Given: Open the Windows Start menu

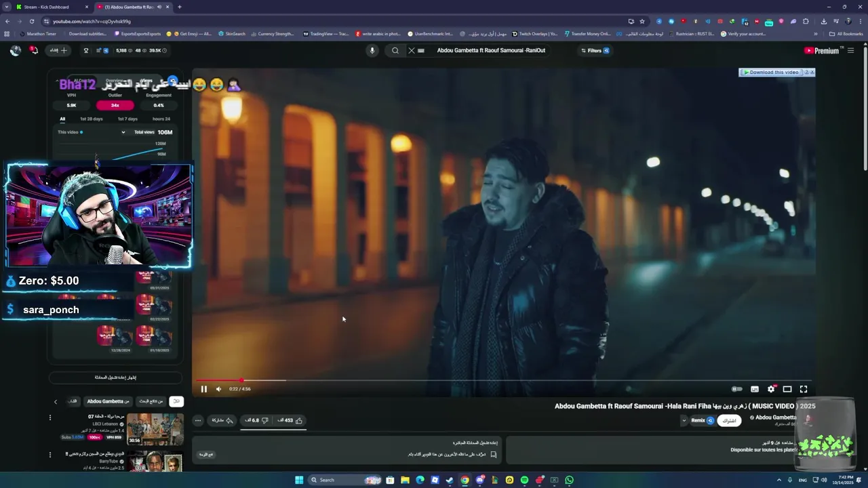Looking at the screenshot, I should [x=299, y=480].
